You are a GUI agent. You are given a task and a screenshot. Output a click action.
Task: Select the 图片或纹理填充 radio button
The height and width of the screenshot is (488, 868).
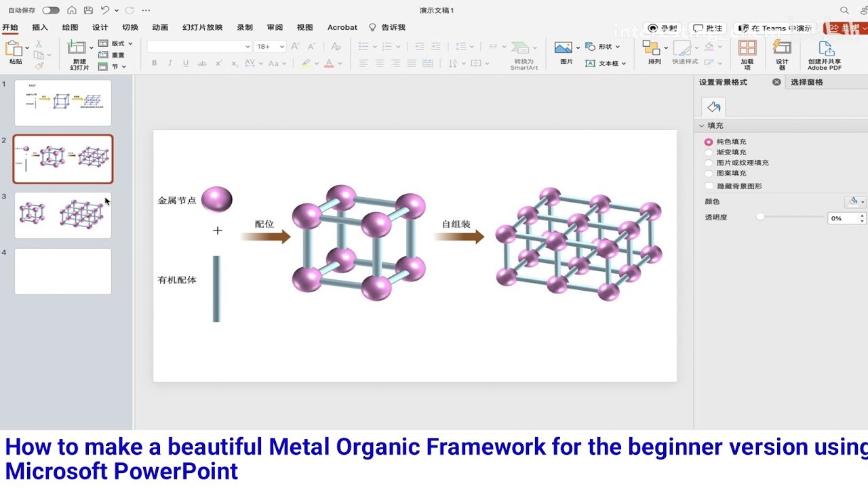709,163
